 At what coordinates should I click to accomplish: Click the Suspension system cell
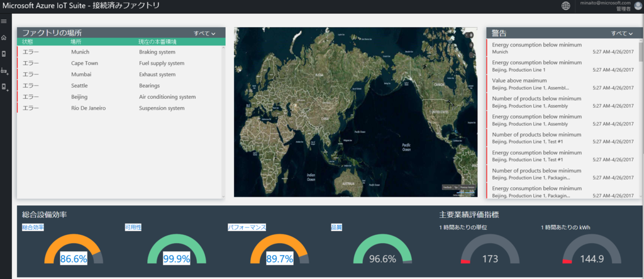pyautogui.click(x=162, y=108)
